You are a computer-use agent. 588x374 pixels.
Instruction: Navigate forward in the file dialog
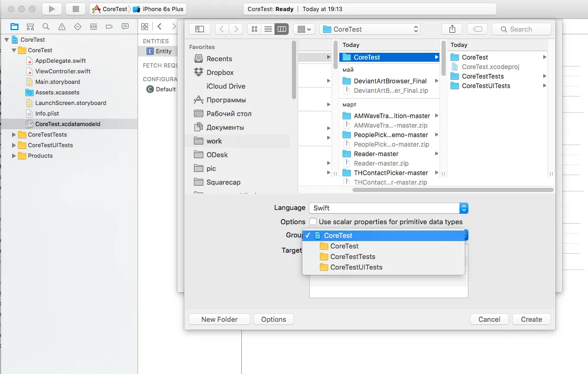[236, 29]
